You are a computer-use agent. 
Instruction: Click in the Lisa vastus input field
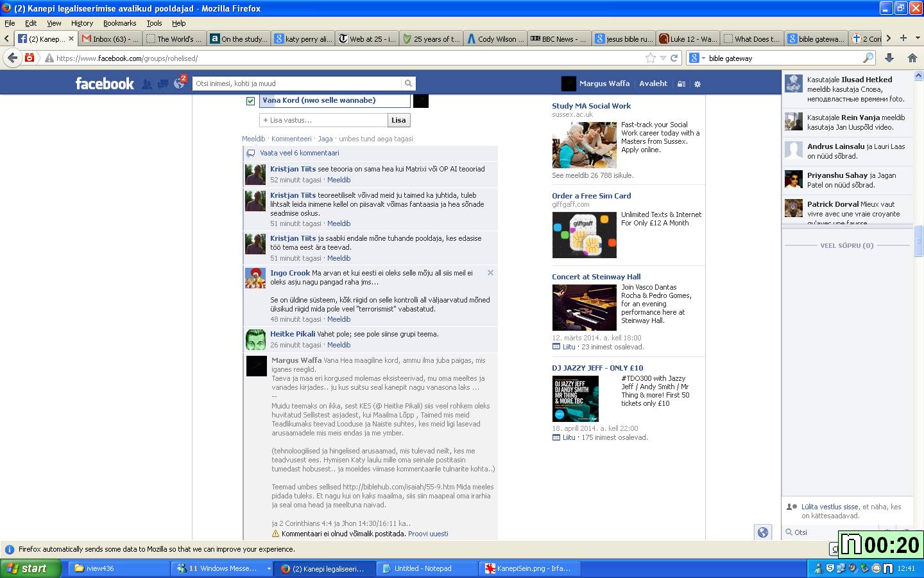point(323,120)
